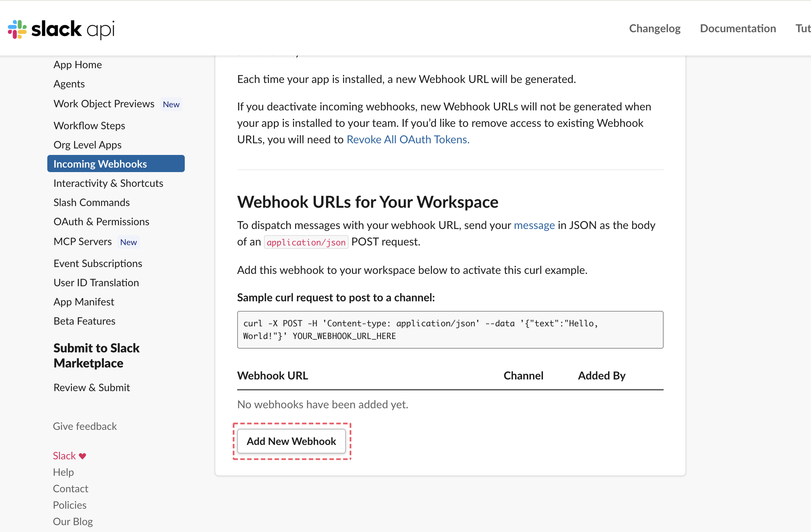Image resolution: width=811 pixels, height=532 pixels.
Task: Open the Our Blog footer link
Action: pyautogui.click(x=73, y=521)
